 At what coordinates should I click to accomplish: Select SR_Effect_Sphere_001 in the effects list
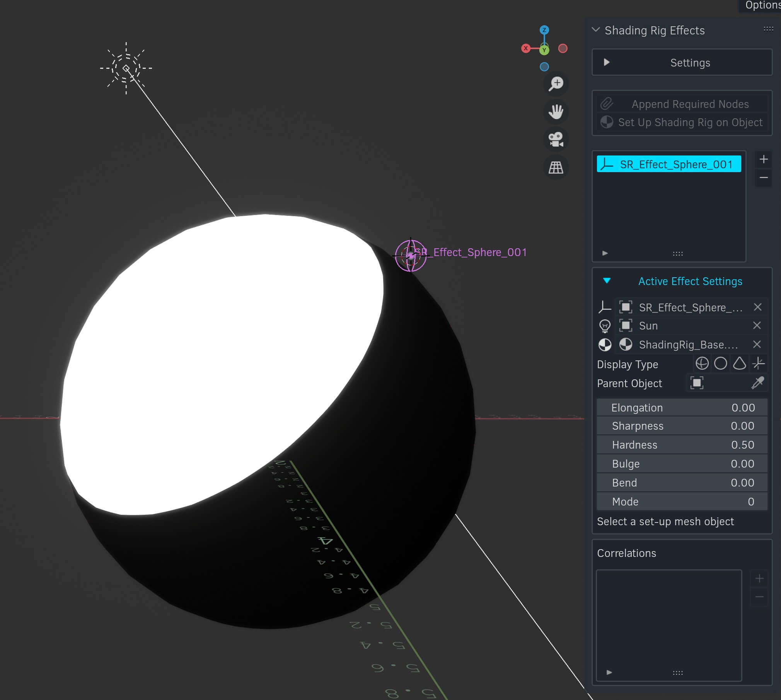[x=669, y=164]
